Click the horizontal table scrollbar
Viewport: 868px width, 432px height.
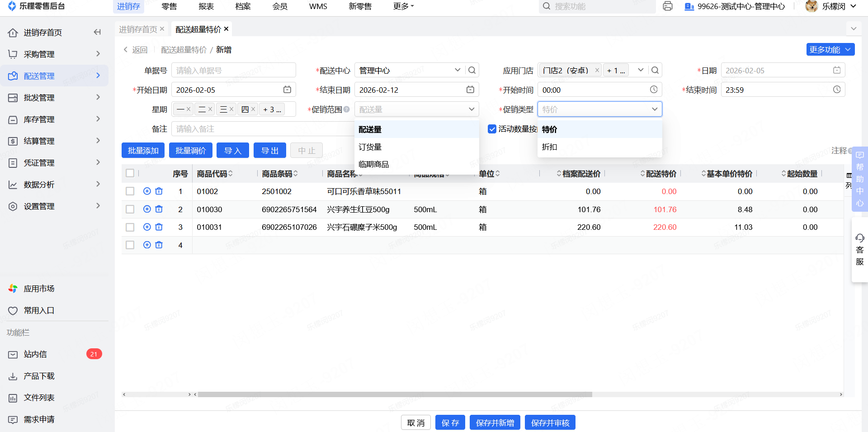[395, 394]
